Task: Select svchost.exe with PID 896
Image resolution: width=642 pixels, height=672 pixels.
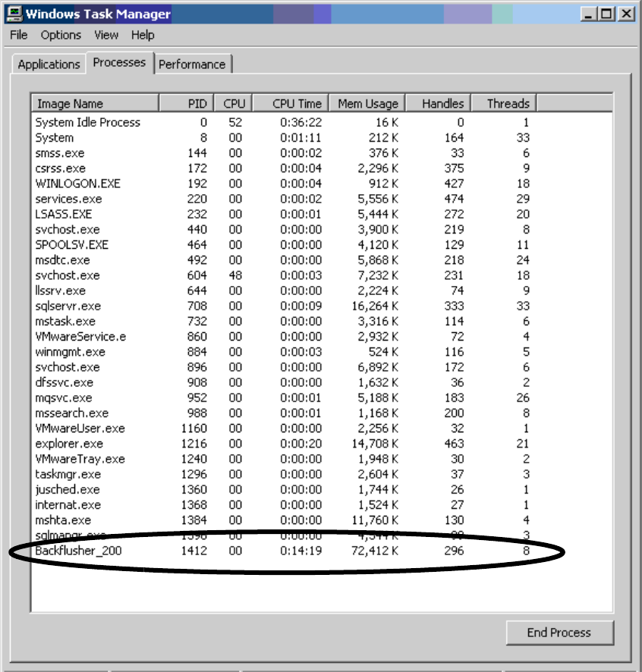Action: [283, 367]
